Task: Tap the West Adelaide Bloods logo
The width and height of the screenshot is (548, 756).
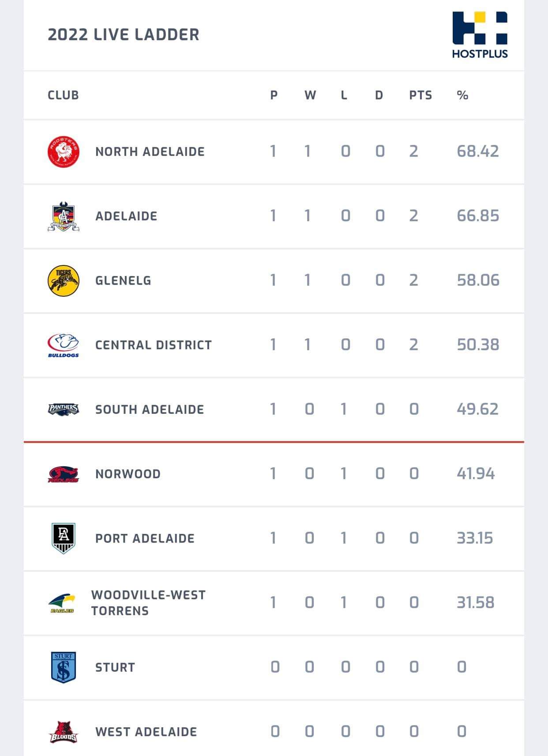Action: coord(63,732)
